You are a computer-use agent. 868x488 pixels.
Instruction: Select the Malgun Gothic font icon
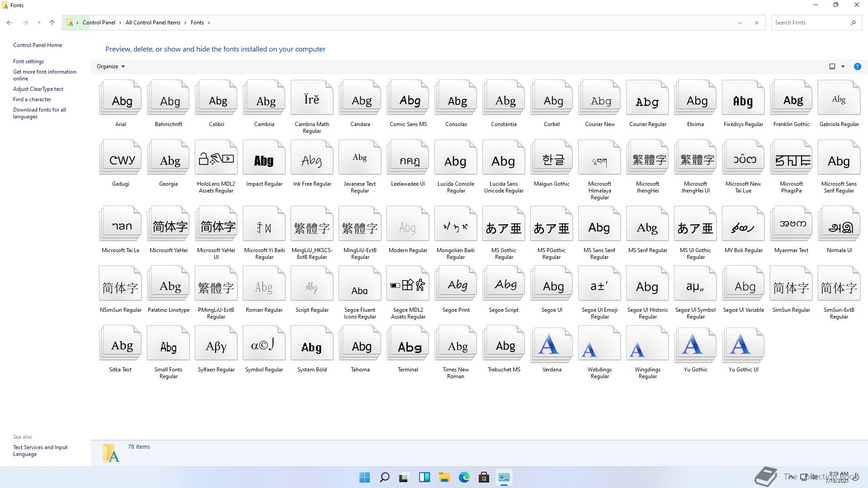(552, 157)
